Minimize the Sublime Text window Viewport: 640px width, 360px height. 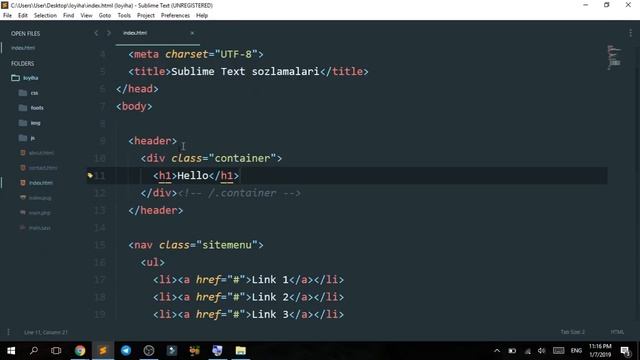click(586, 5)
